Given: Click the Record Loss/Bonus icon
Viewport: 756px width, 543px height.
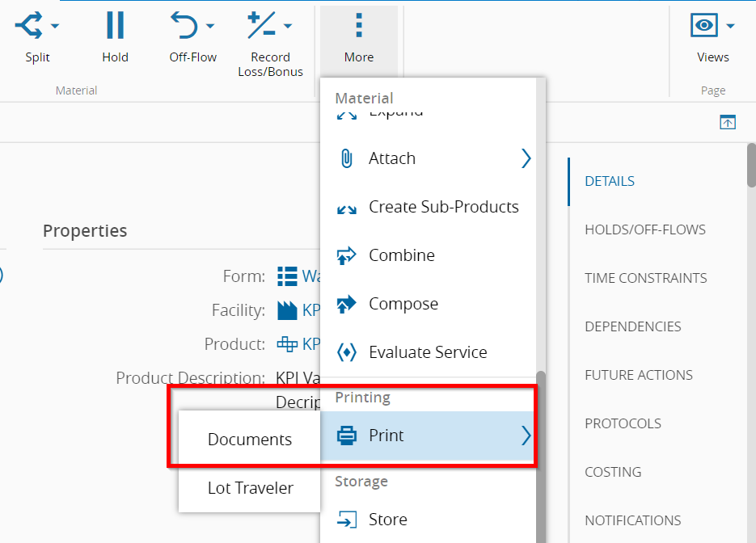Looking at the screenshot, I should tap(261, 26).
